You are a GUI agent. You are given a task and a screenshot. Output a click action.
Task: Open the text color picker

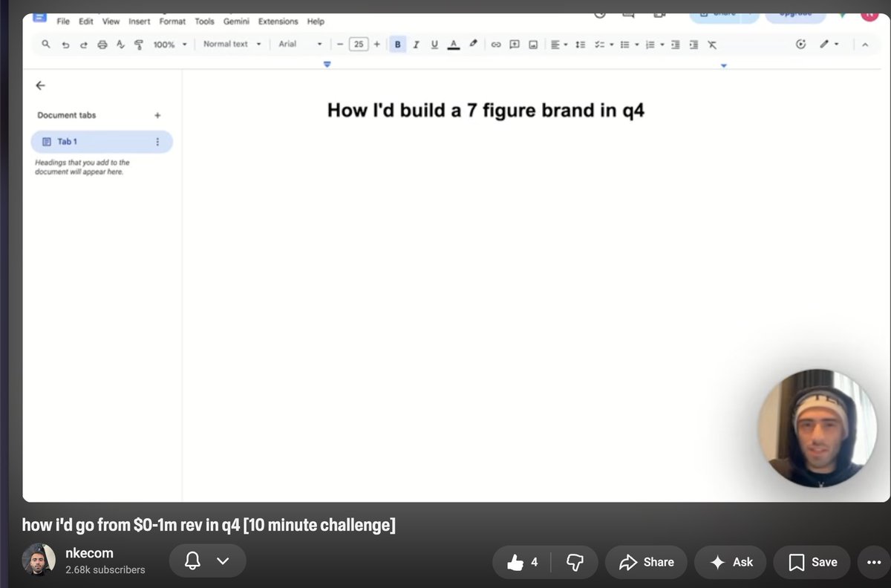[x=454, y=45]
